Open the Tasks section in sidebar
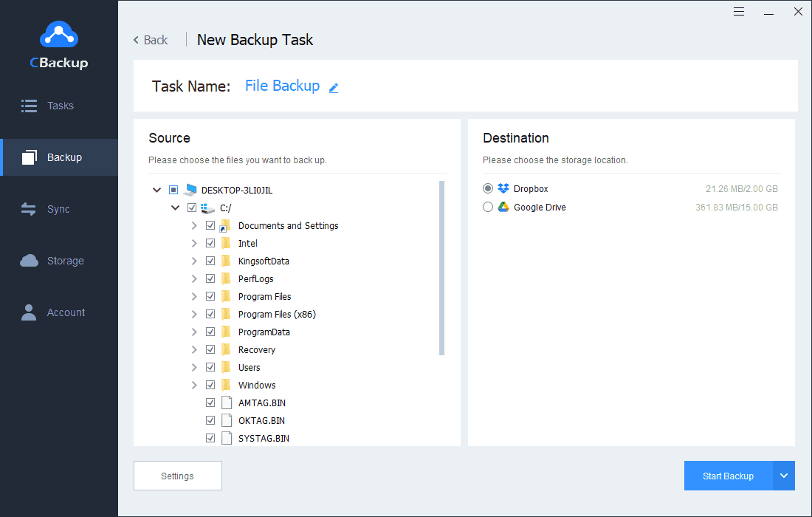 pyautogui.click(x=59, y=106)
